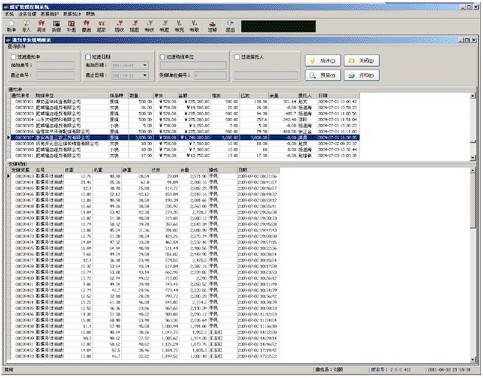Open the 帮助 (Help) menu
The height and width of the screenshot is (378, 483).
(x=90, y=14)
